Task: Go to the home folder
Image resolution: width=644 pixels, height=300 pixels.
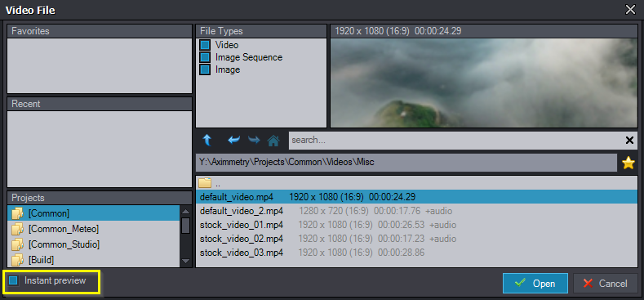Action: coord(273,141)
